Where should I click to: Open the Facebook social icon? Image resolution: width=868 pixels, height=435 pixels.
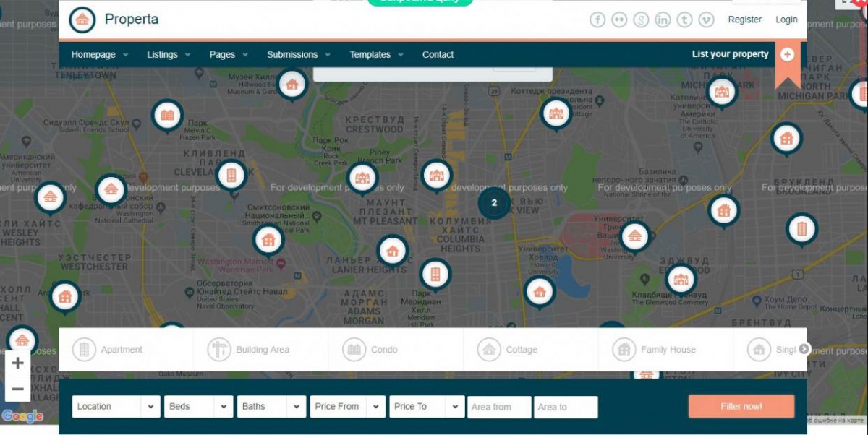(597, 20)
